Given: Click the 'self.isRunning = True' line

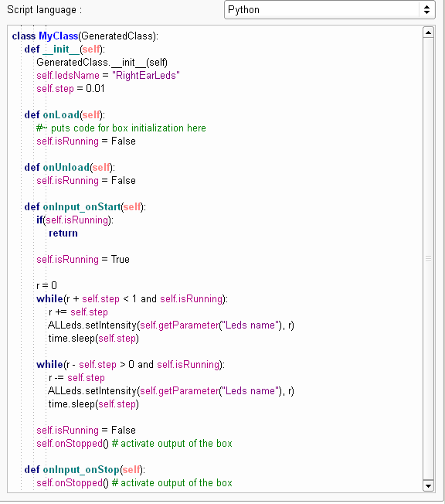Looking at the screenshot, I should (x=83, y=260).
